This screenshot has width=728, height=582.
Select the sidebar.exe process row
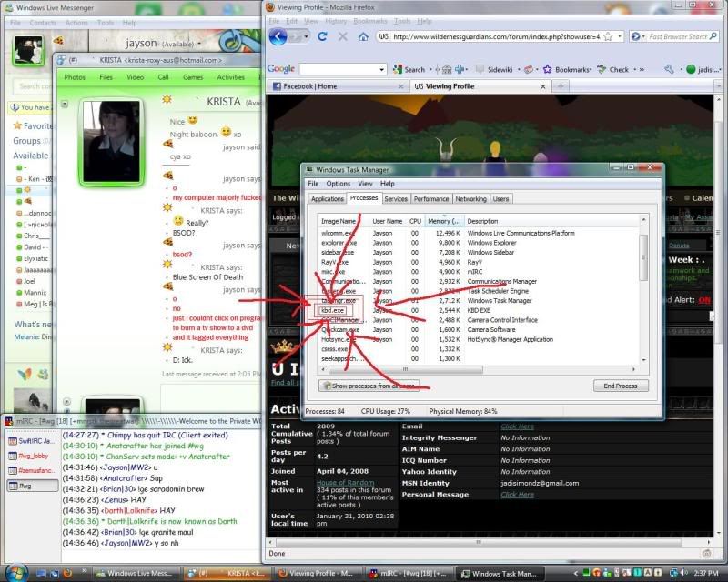pyautogui.click(x=479, y=253)
